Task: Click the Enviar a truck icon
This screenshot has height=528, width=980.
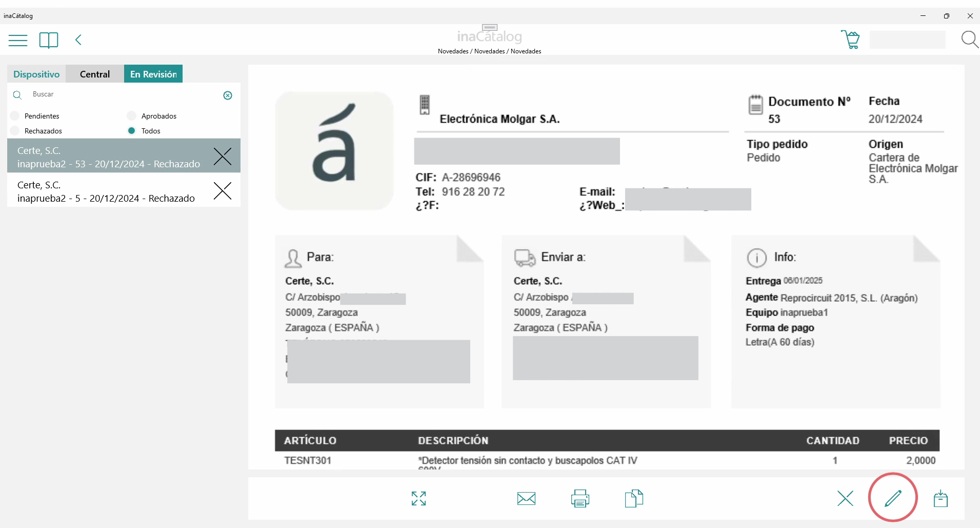Action: pos(525,258)
